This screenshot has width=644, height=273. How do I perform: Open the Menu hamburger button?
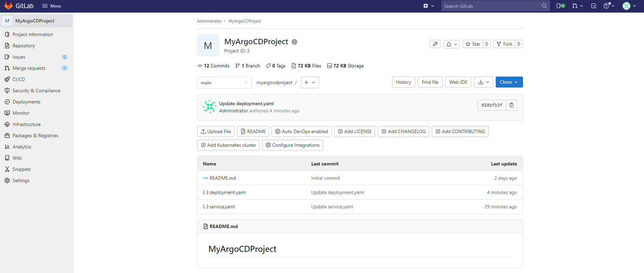[51, 6]
